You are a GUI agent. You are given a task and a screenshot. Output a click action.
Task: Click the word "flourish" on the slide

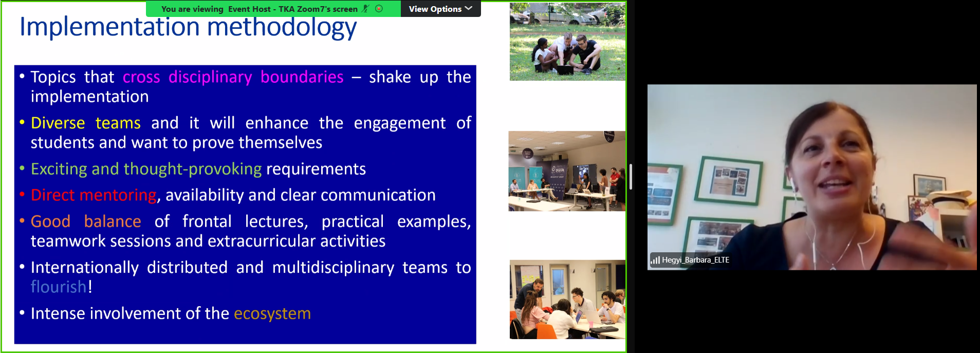(x=59, y=287)
